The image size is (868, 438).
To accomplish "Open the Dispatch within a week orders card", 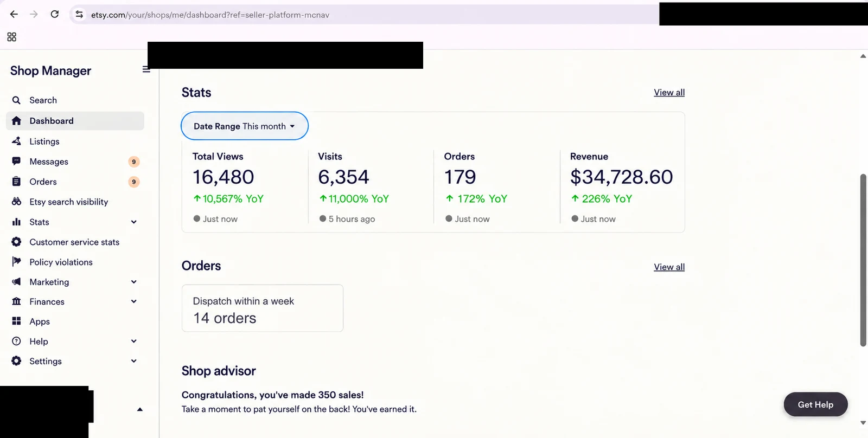I will [x=263, y=308].
